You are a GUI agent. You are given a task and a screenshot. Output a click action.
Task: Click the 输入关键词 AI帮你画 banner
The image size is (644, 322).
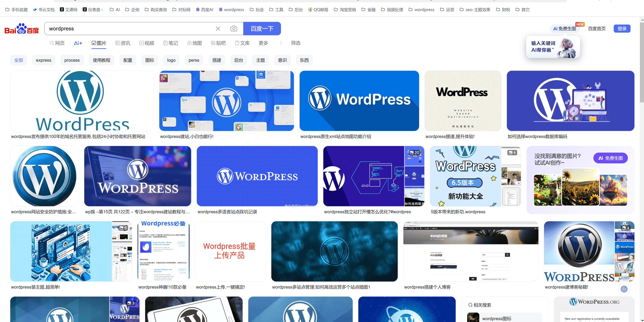[x=553, y=47]
